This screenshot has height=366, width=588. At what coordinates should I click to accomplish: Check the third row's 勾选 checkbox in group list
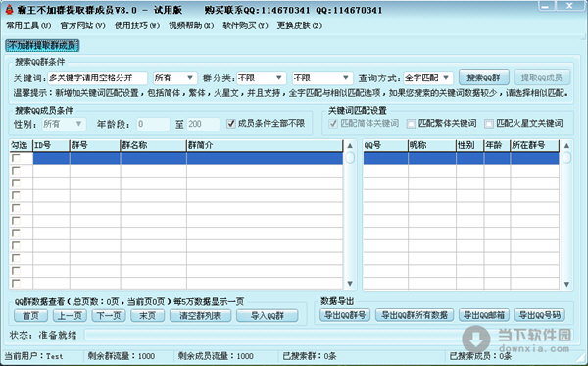16,183
